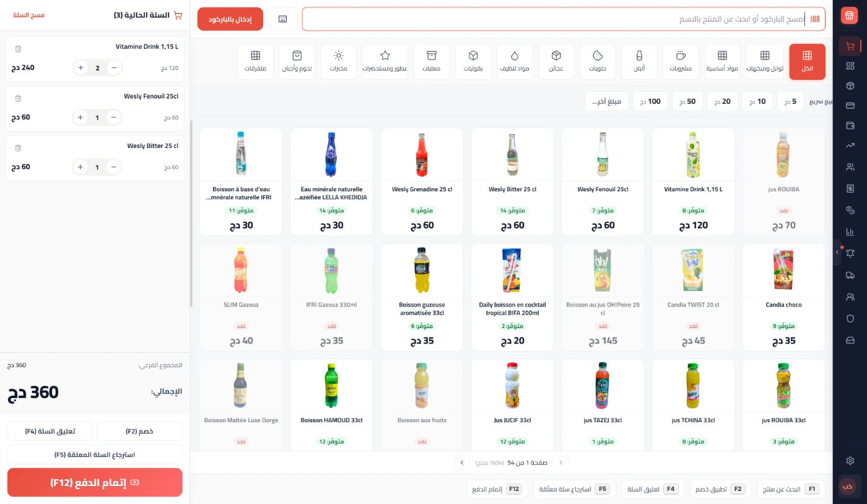The height and width of the screenshot is (504, 867).
Task: Delete Wesly Fenouil 25cl from cart via trash
Action: point(18,98)
